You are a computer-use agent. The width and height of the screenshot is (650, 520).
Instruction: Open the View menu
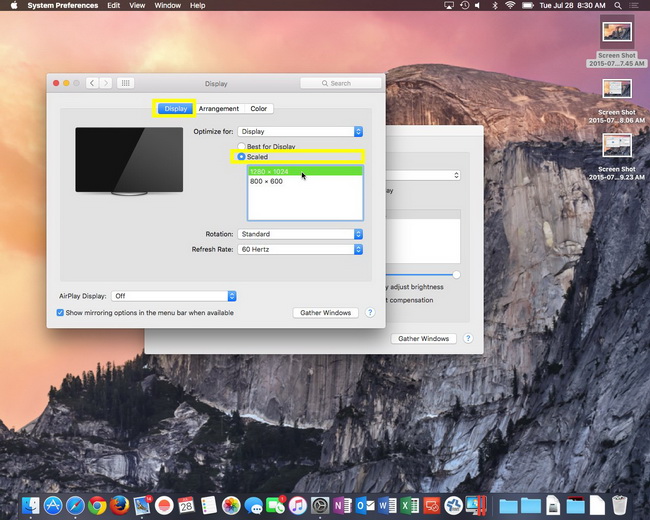click(x=137, y=5)
